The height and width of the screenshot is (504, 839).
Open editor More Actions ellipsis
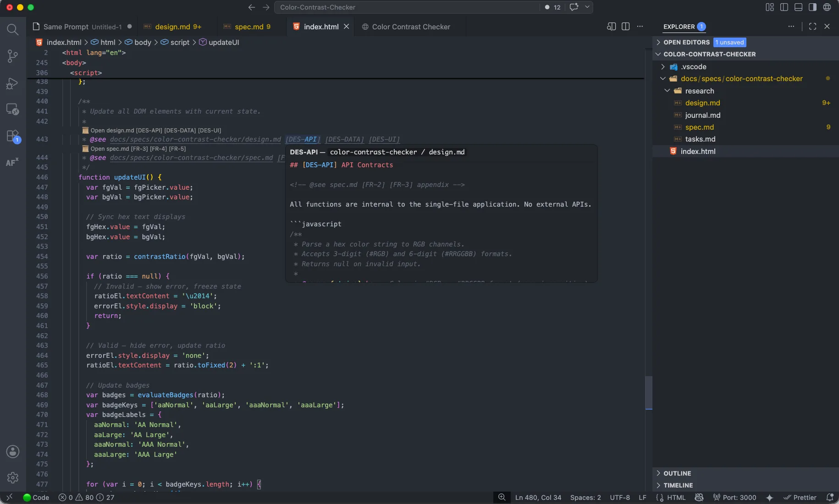(640, 27)
